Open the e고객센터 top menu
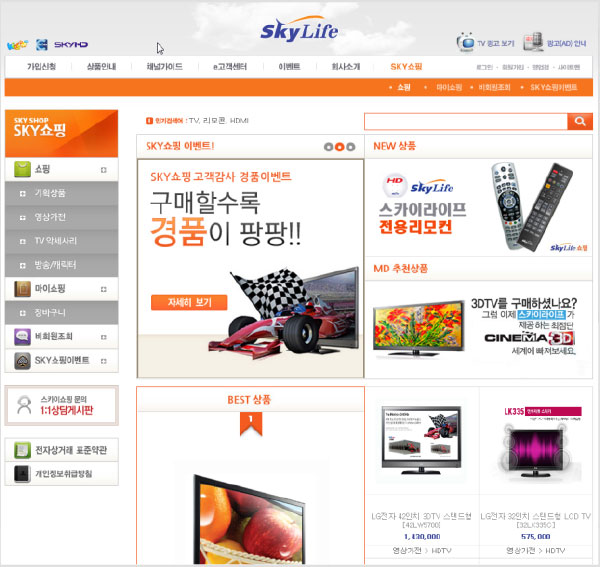The width and height of the screenshot is (600, 567). tap(230, 67)
